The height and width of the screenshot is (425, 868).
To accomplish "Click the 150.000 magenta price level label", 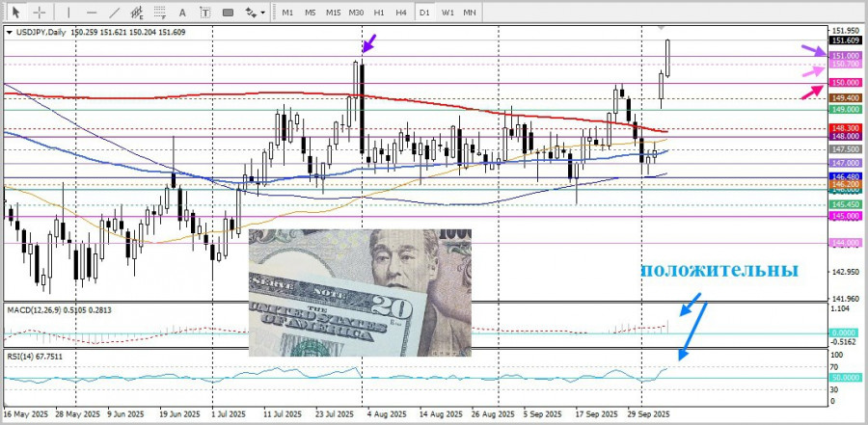I will pos(845,83).
